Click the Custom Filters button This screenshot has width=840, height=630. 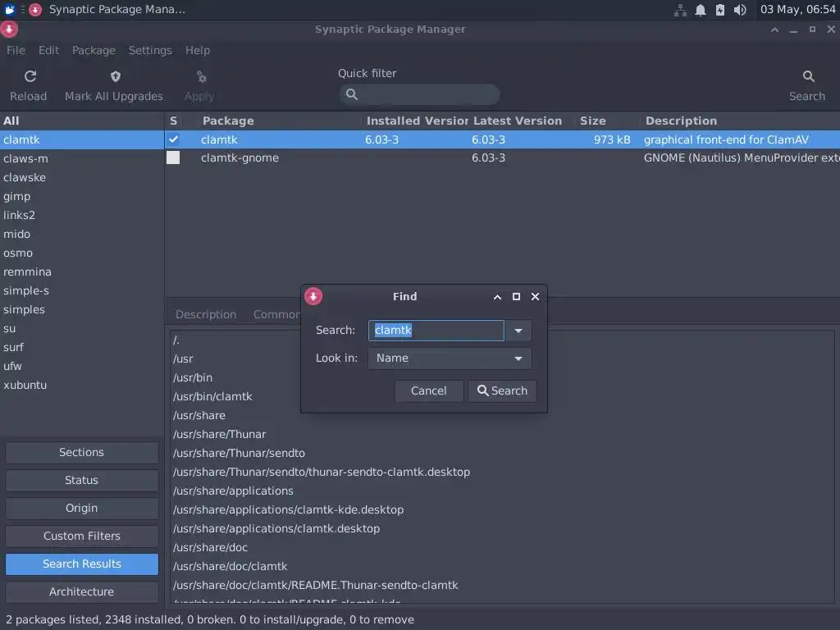click(81, 536)
